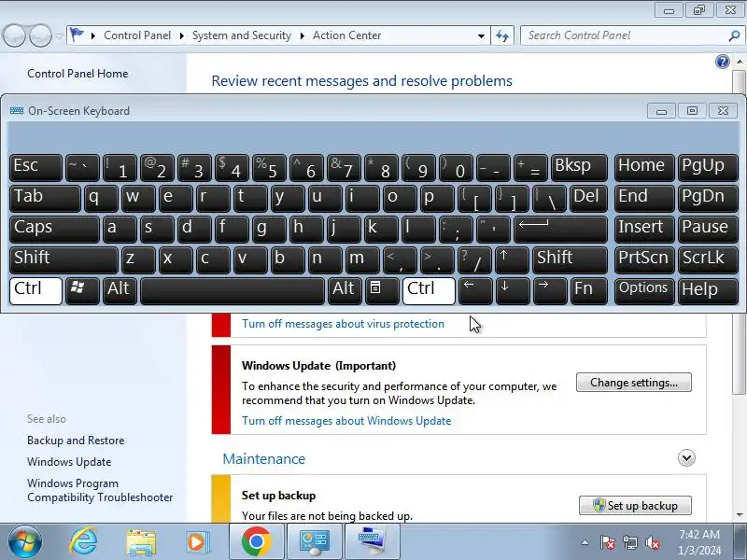Click the right arrow key
Screen dimensions: 747x560
click(x=550, y=291)
